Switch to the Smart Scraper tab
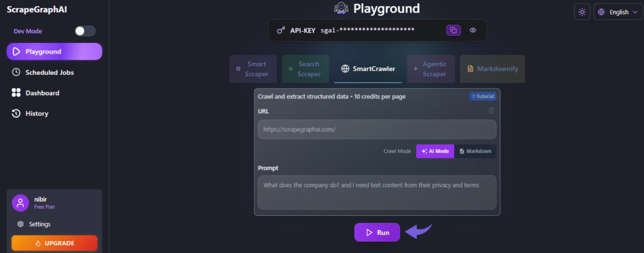Screen dimensions: 644x253 tap(253, 69)
